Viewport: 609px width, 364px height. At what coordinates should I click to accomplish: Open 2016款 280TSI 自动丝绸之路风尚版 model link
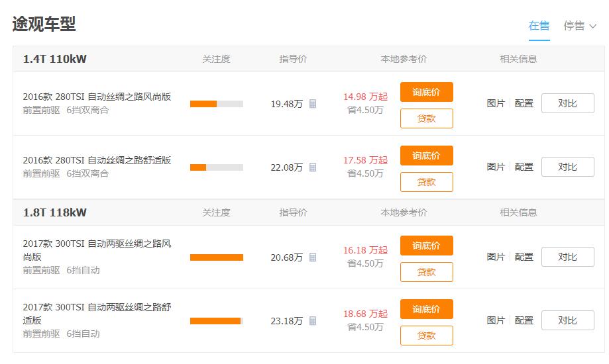coord(97,97)
